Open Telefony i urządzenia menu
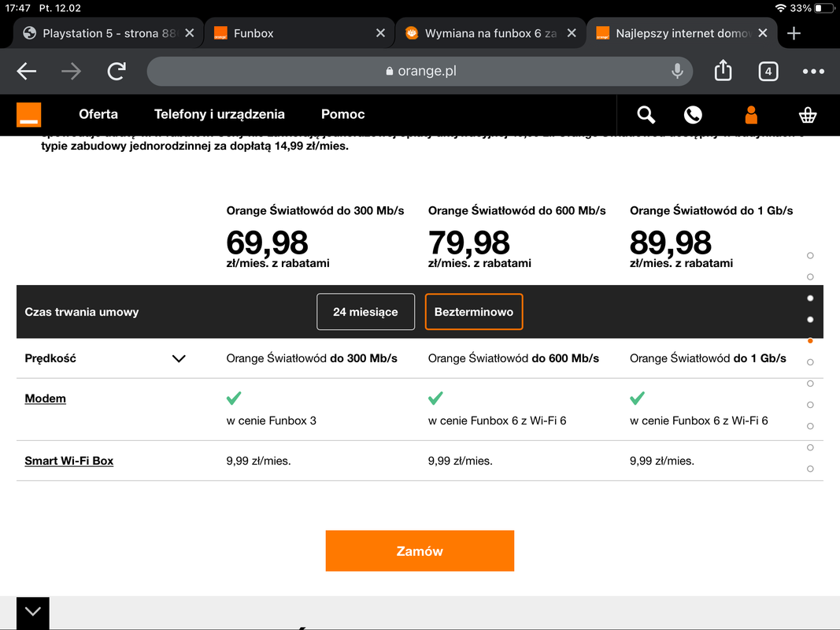The width and height of the screenshot is (840, 630). (219, 114)
